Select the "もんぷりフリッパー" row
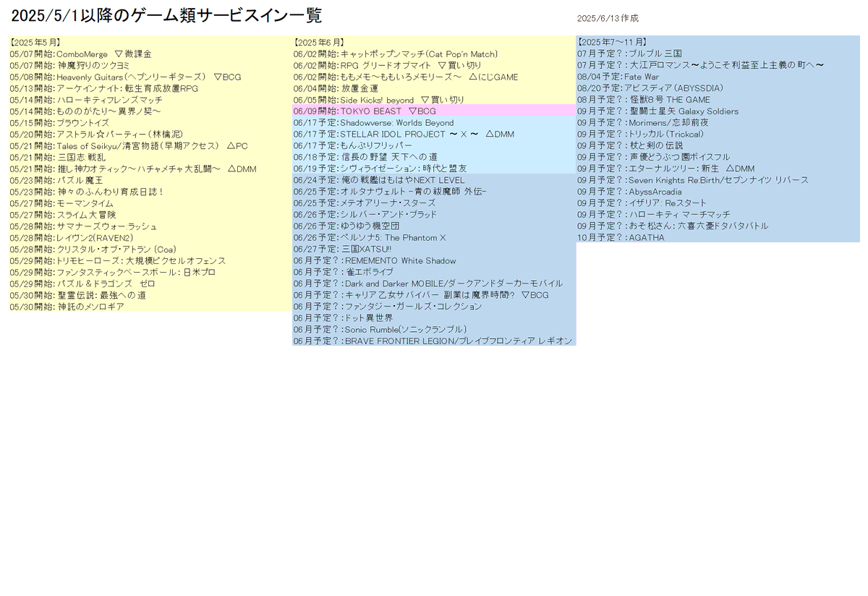The width and height of the screenshot is (868, 596). click(x=434, y=145)
